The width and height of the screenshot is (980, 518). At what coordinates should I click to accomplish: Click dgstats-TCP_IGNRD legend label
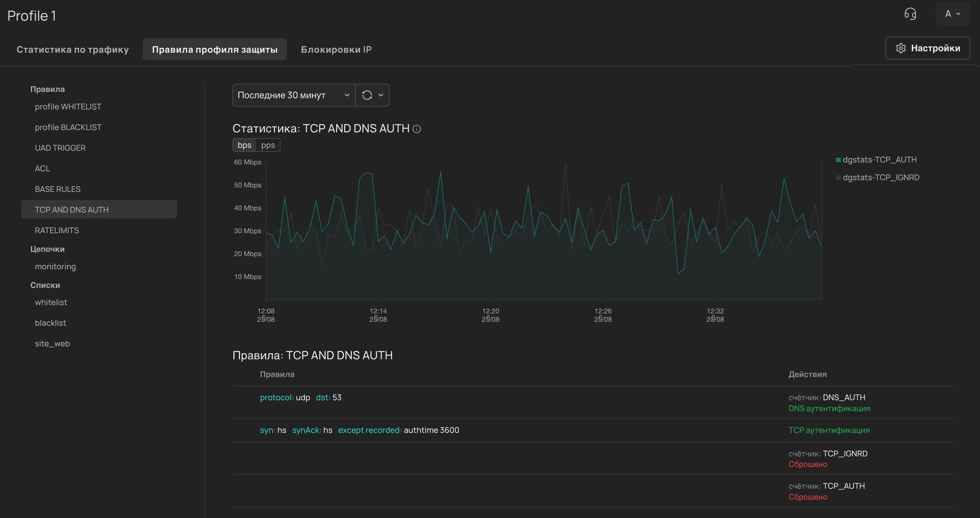click(881, 178)
